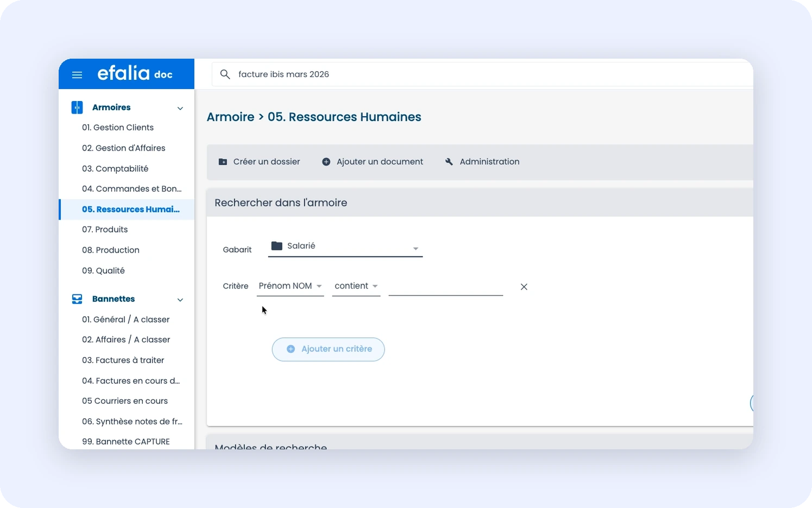Click the Créer un dossier folder icon
This screenshot has height=508, width=812.
pos(223,162)
